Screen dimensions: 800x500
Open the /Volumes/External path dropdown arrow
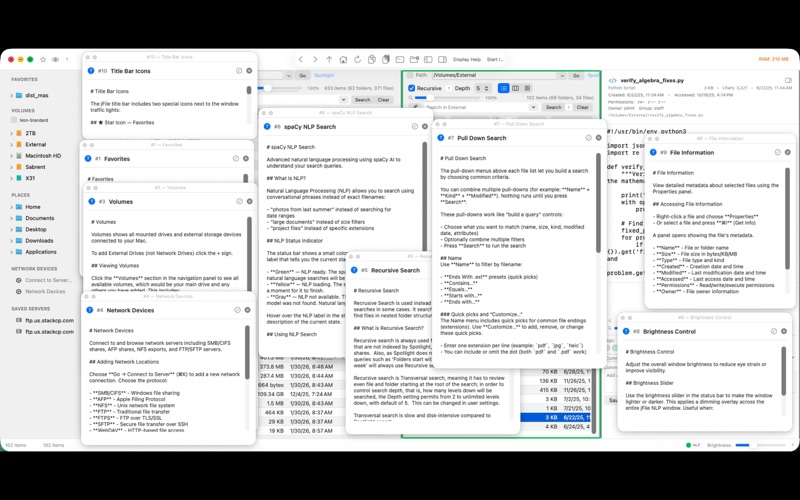(x=562, y=76)
